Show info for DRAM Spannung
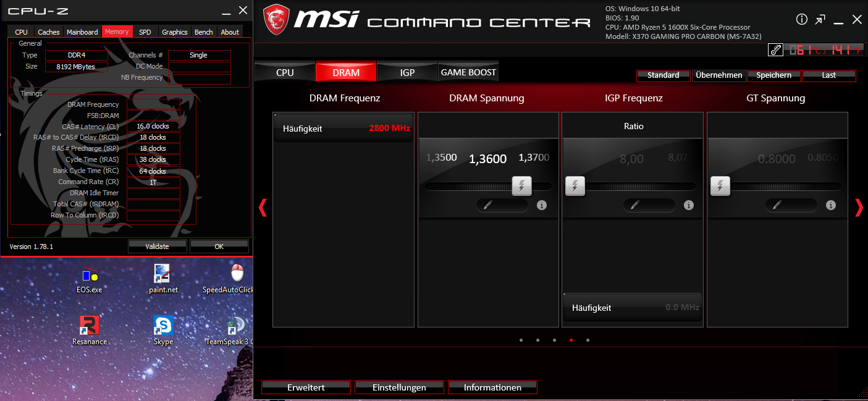Image resolution: width=868 pixels, height=401 pixels. (x=542, y=205)
